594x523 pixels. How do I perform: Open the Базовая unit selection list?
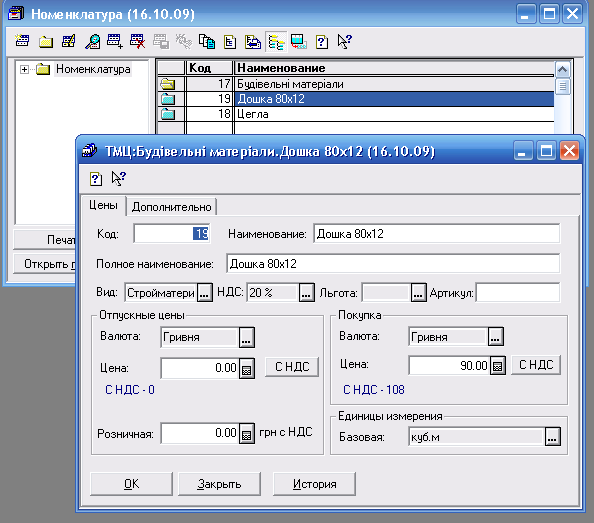point(552,437)
